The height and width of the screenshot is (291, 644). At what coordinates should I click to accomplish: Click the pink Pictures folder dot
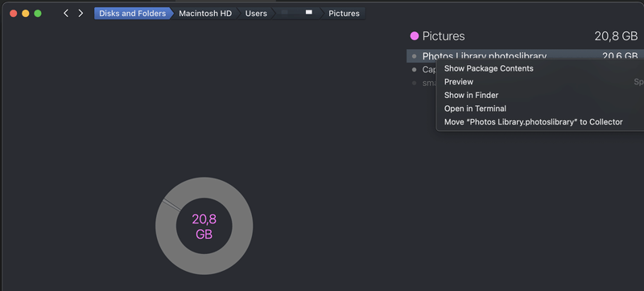coord(415,36)
